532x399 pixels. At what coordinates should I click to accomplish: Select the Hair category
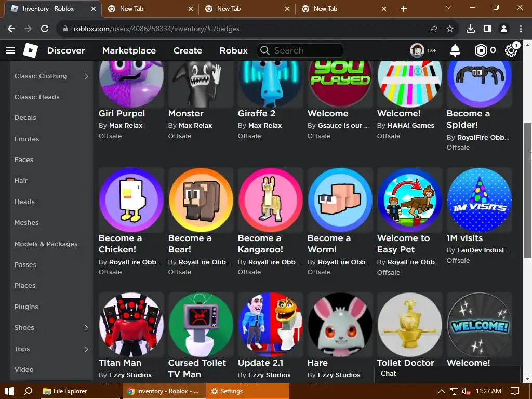(21, 180)
